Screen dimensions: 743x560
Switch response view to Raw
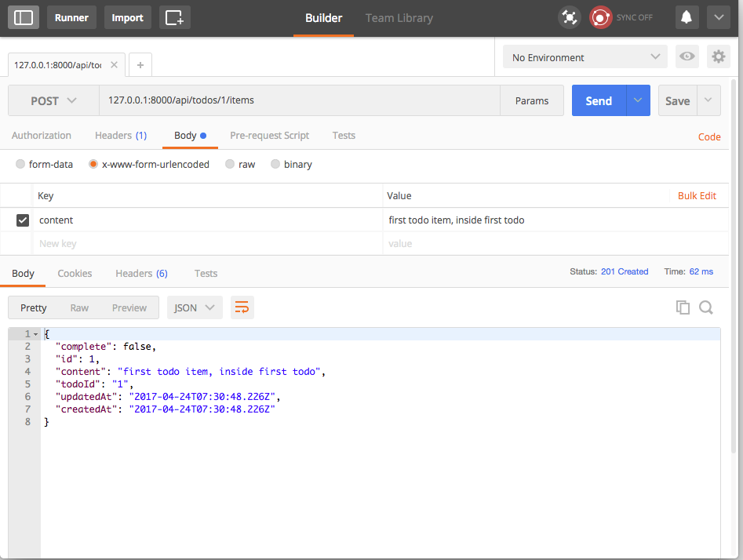(79, 307)
